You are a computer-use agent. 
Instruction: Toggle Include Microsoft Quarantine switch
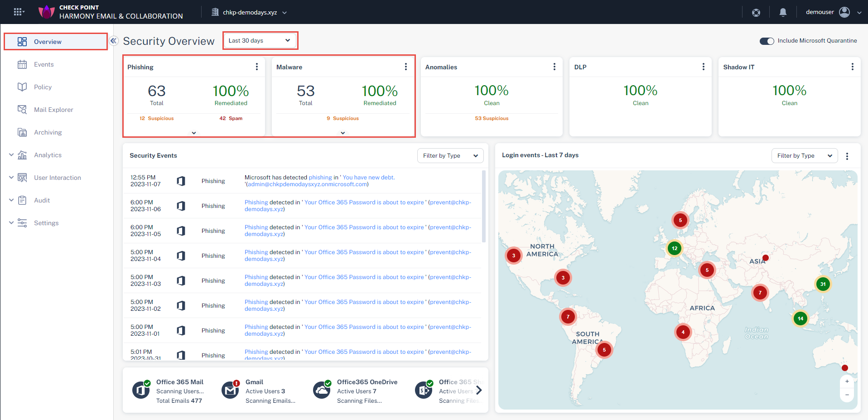pyautogui.click(x=767, y=41)
